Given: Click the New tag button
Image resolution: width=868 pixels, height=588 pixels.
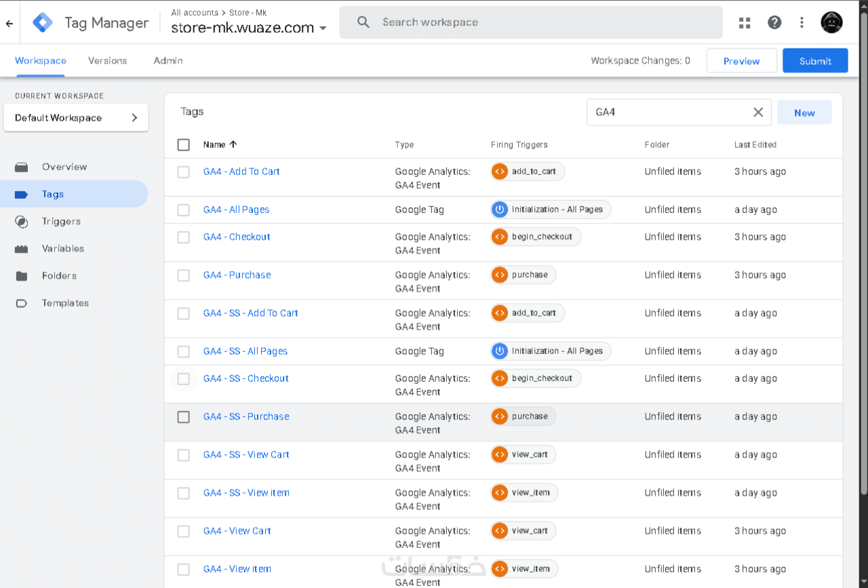Looking at the screenshot, I should [x=804, y=113].
